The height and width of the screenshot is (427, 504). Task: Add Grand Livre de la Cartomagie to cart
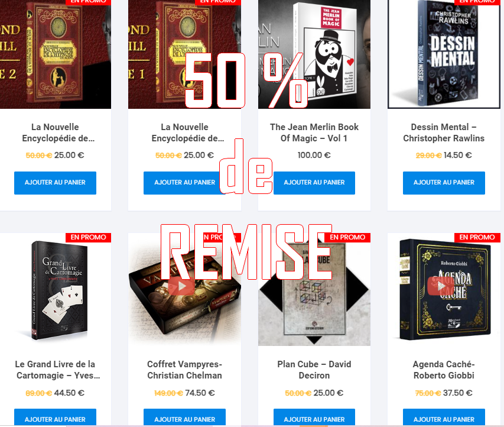click(x=55, y=418)
